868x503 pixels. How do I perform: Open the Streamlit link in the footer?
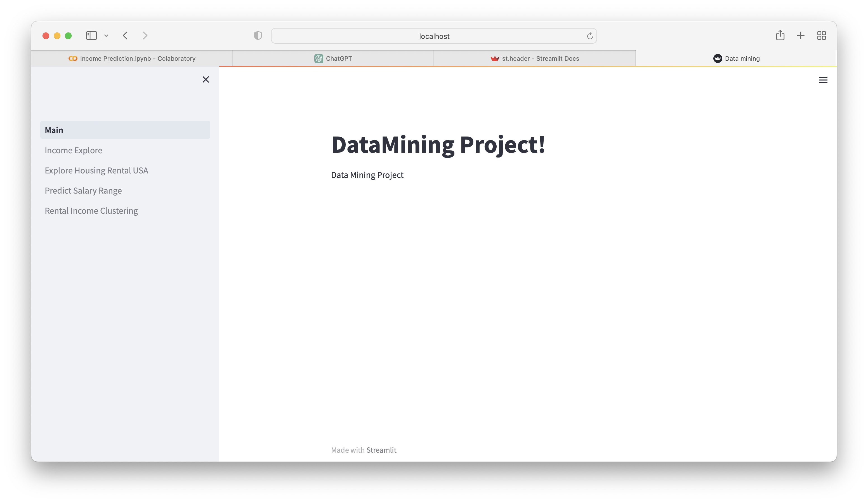[x=382, y=450]
